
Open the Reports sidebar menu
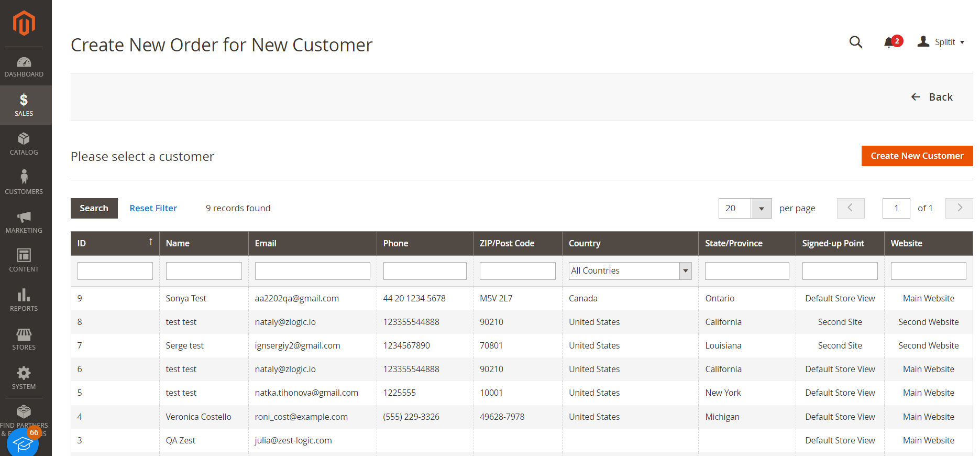[x=24, y=300]
